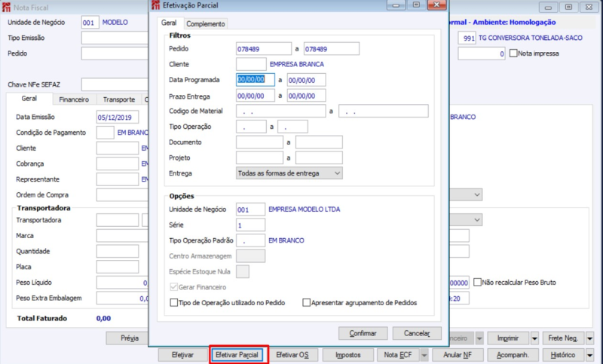The image size is (603, 364).
Task: Click the Acompanh. button
Action: pos(513,355)
